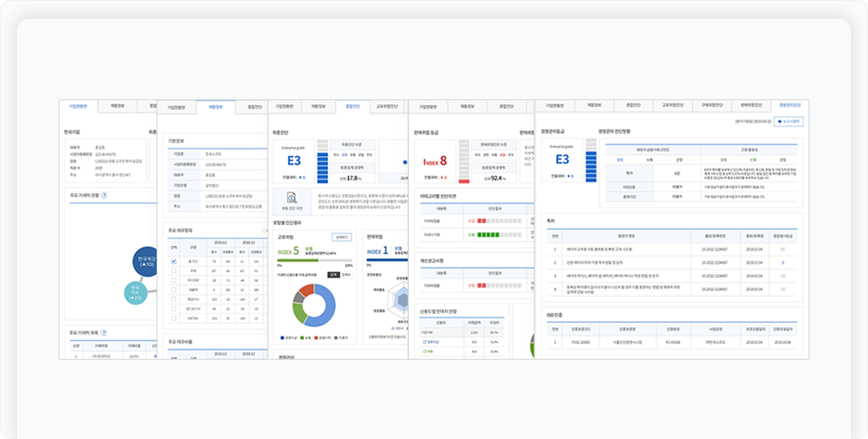Check the EBITDA row checkbox
Image resolution: width=868 pixels, height=439 pixels.
tap(174, 318)
